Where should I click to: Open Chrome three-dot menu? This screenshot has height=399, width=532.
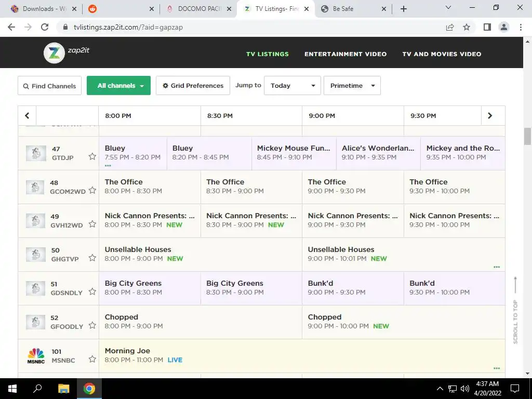pos(521,27)
